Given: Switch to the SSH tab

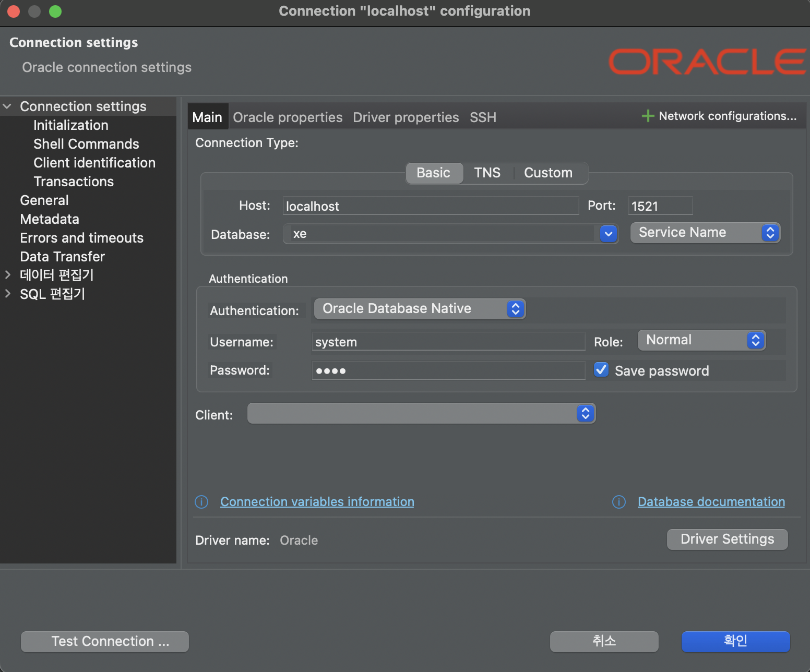Looking at the screenshot, I should [x=483, y=117].
